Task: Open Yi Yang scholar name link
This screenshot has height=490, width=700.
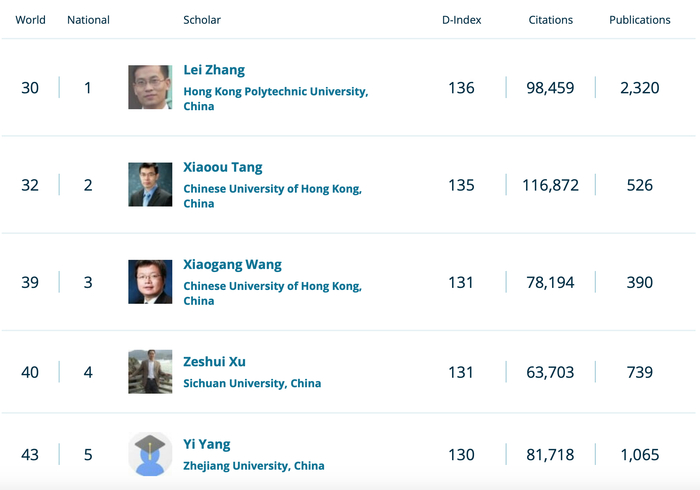Action: (x=207, y=445)
